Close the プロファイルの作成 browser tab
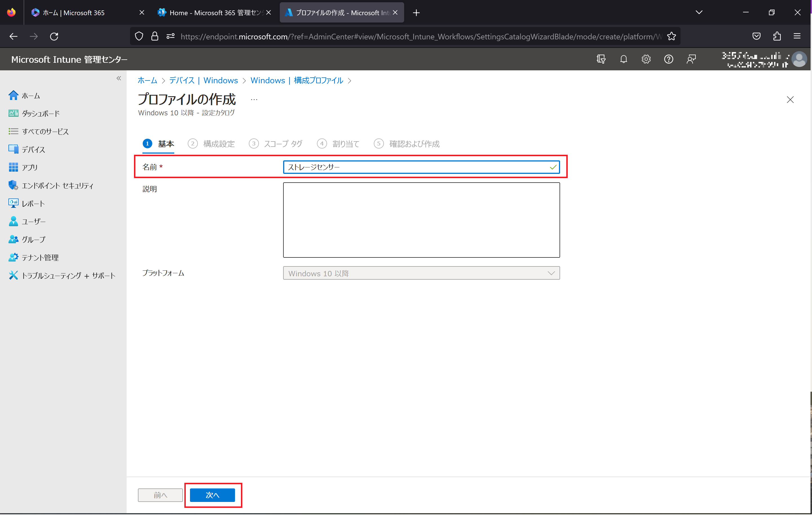The image size is (812, 516). pos(395,12)
